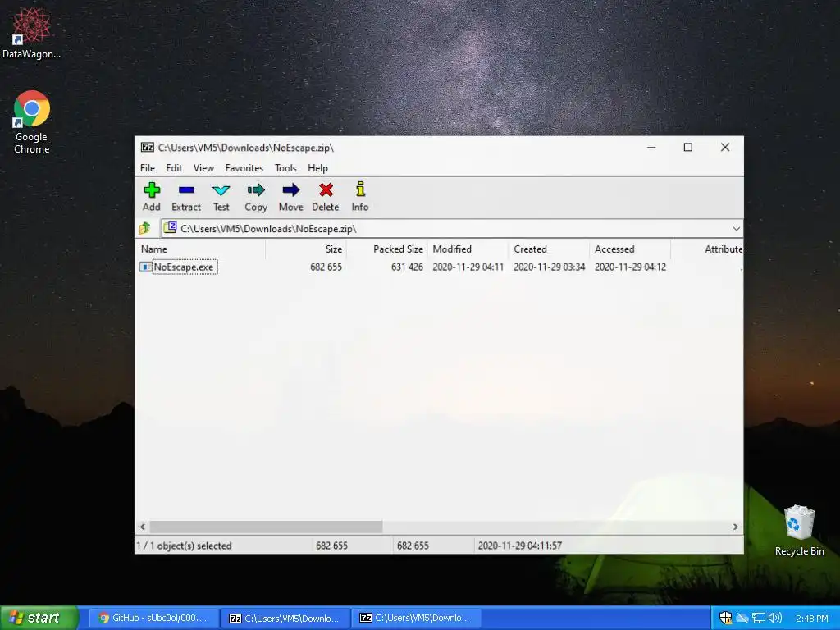The width and height of the screenshot is (840, 630).
Task: Sort by Name column header
Action: 200,249
